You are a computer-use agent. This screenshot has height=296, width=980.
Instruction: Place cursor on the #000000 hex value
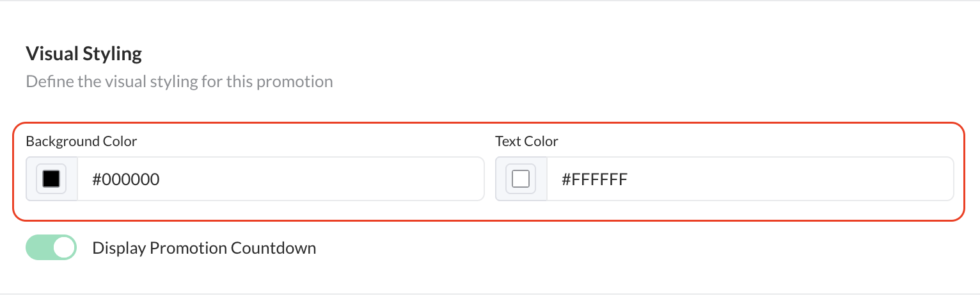[x=126, y=179]
